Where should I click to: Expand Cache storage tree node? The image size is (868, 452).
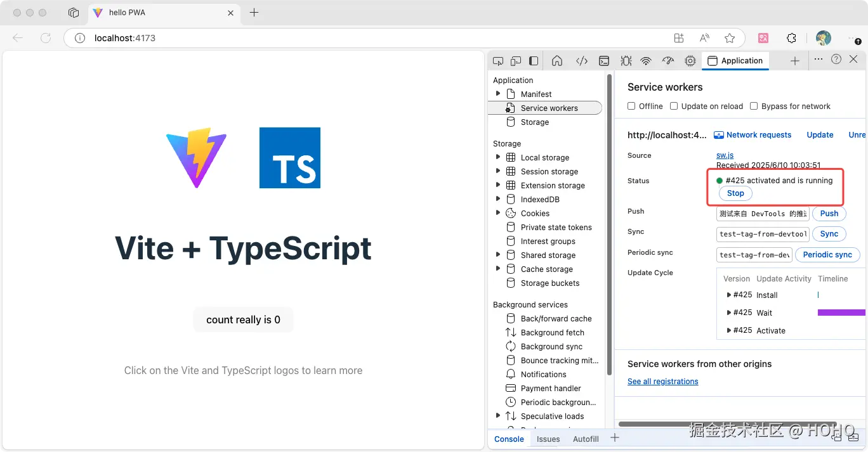[x=498, y=269]
